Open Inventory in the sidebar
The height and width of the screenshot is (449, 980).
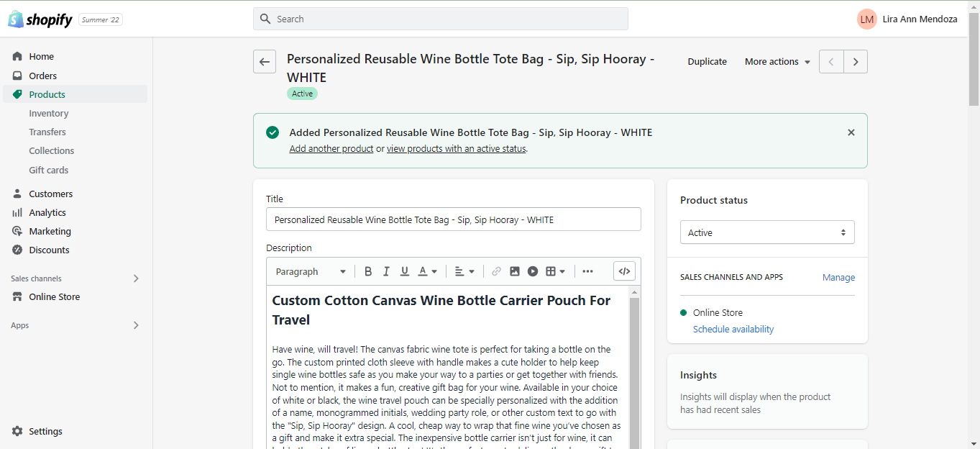tap(49, 113)
